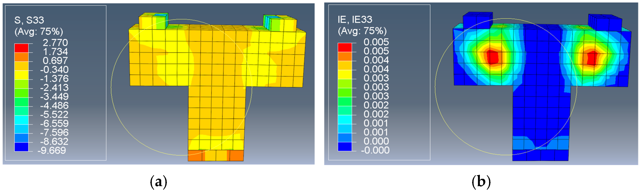
Task: Pick the right red strain hotspot in IE33 plot
Action: [x=592, y=58]
